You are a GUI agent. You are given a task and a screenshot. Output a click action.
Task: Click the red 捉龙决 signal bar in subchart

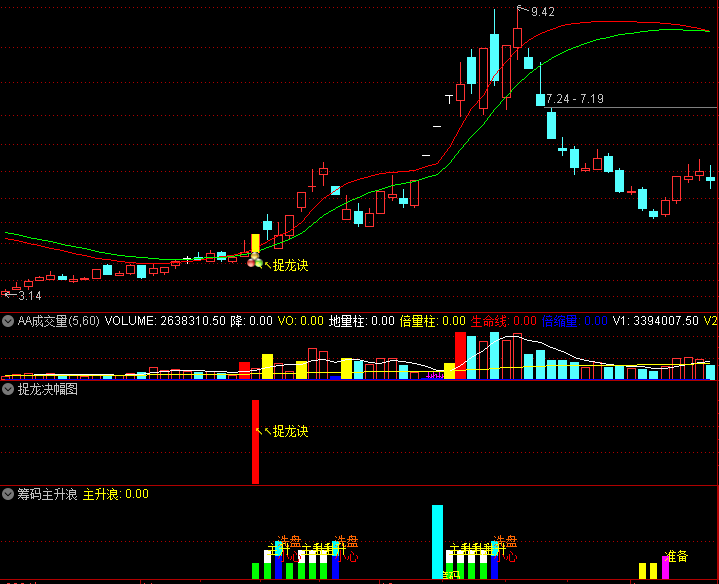pyautogui.click(x=255, y=441)
